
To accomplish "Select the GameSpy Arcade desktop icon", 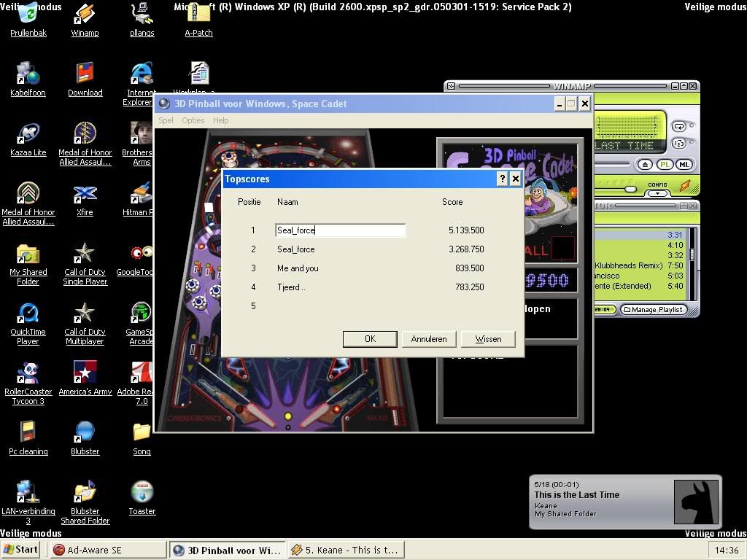I will 142,314.
